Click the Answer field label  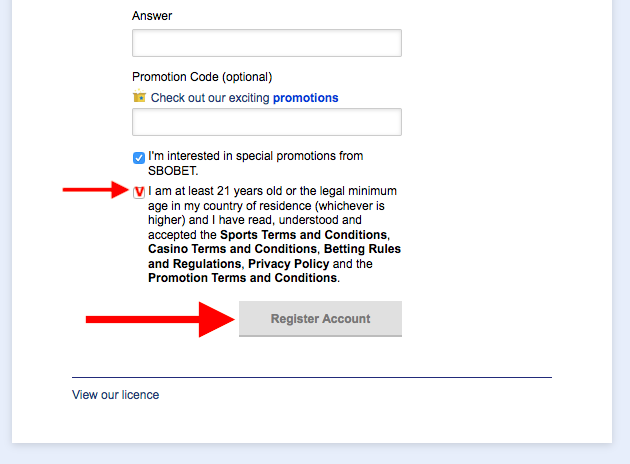click(x=152, y=16)
